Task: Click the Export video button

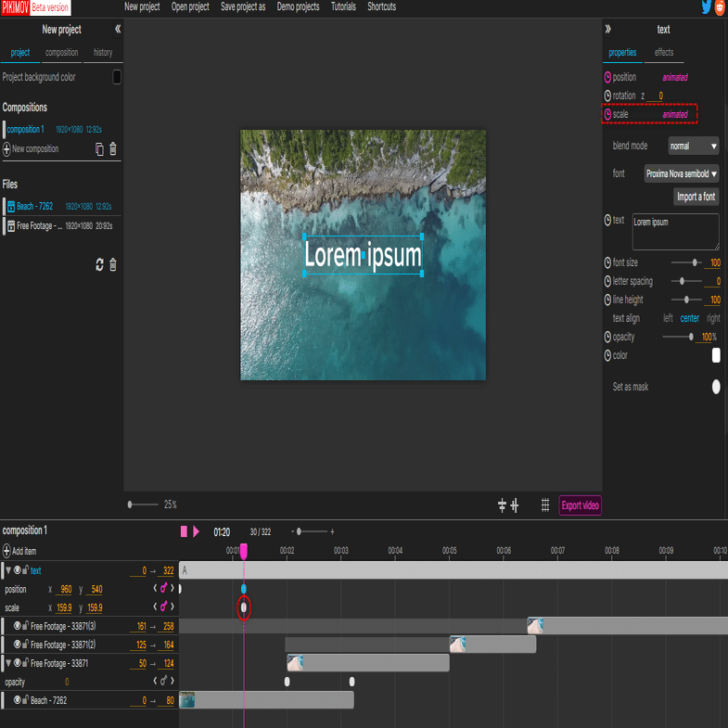Action: click(x=580, y=505)
